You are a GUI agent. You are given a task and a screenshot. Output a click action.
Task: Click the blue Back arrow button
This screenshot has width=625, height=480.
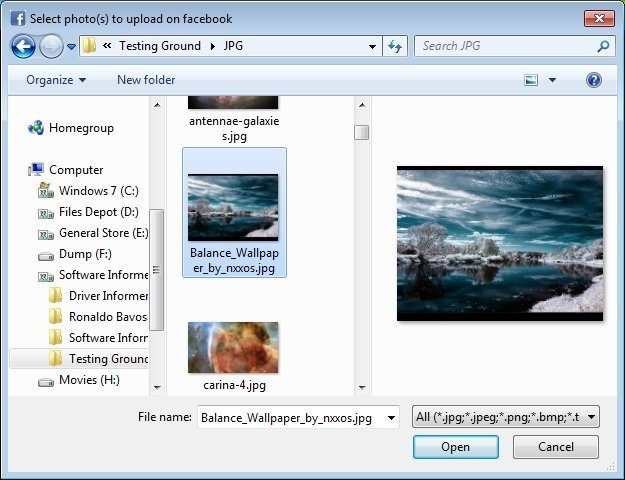23,46
